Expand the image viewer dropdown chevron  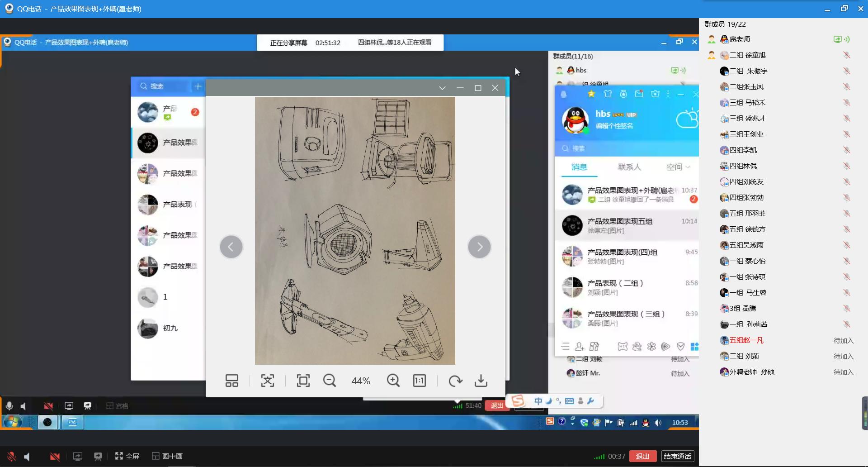point(442,88)
